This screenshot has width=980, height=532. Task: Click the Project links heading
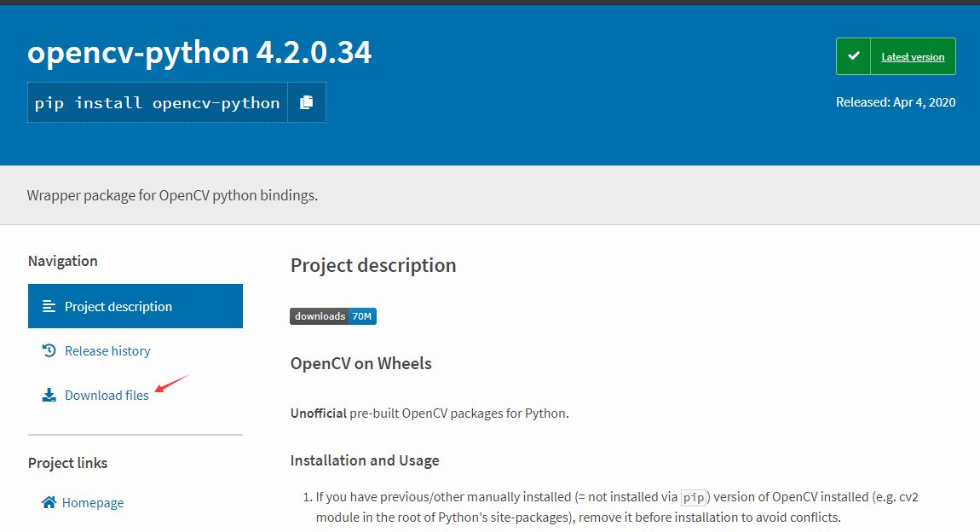pyautogui.click(x=67, y=463)
